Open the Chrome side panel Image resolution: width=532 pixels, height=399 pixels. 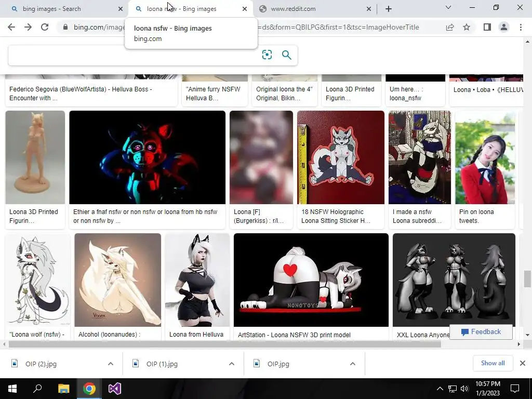pyautogui.click(x=487, y=27)
